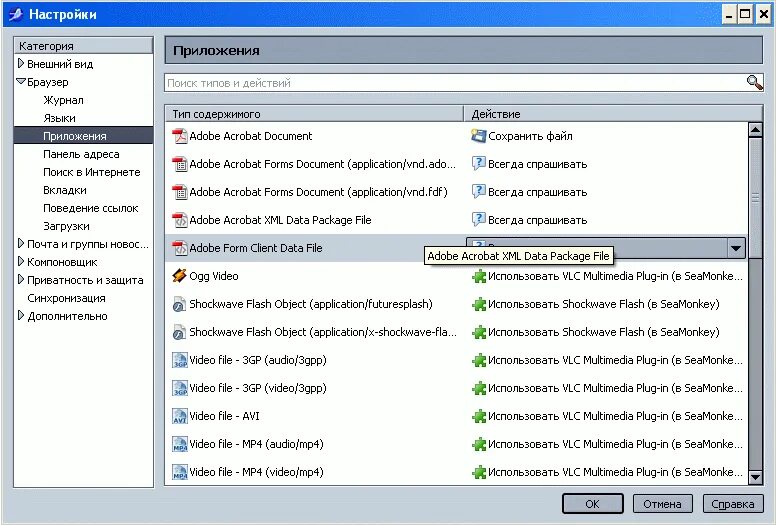Image resolution: width=776 pixels, height=525 pixels.
Task: Select the Adobe Acrobat Document row text
Action: pos(250,136)
